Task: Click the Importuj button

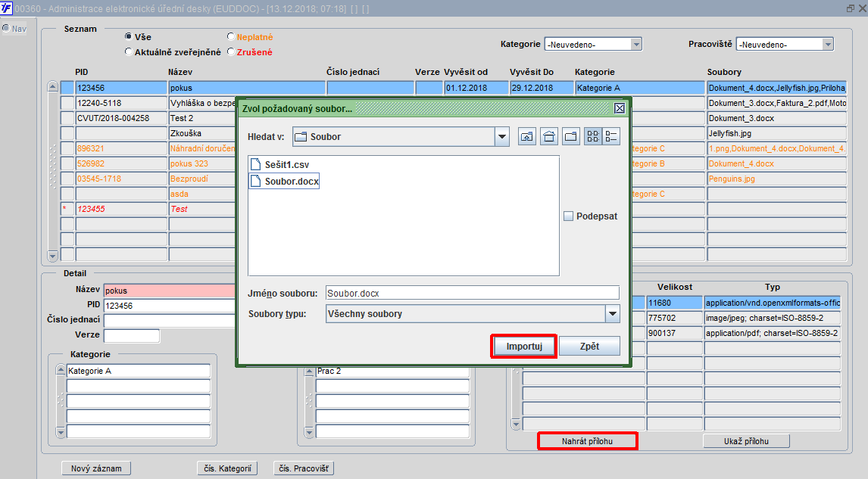Action: pos(523,347)
